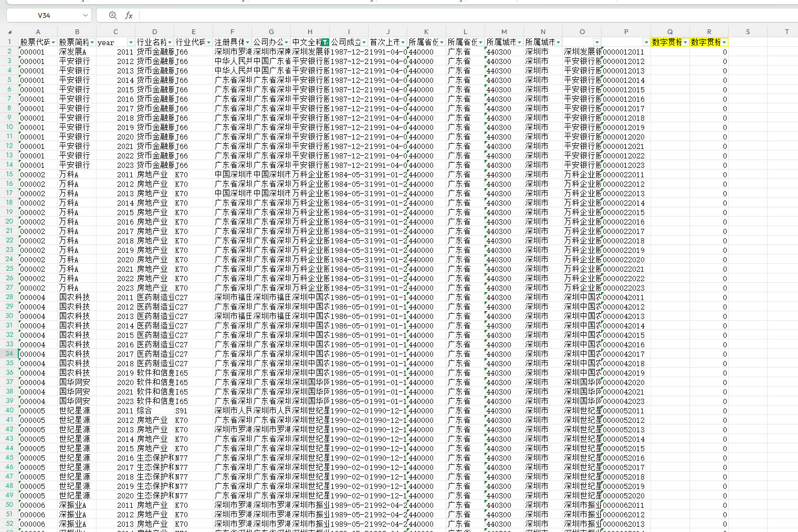Open the filter arrow in blank header O1

click(x=597, y=42)
